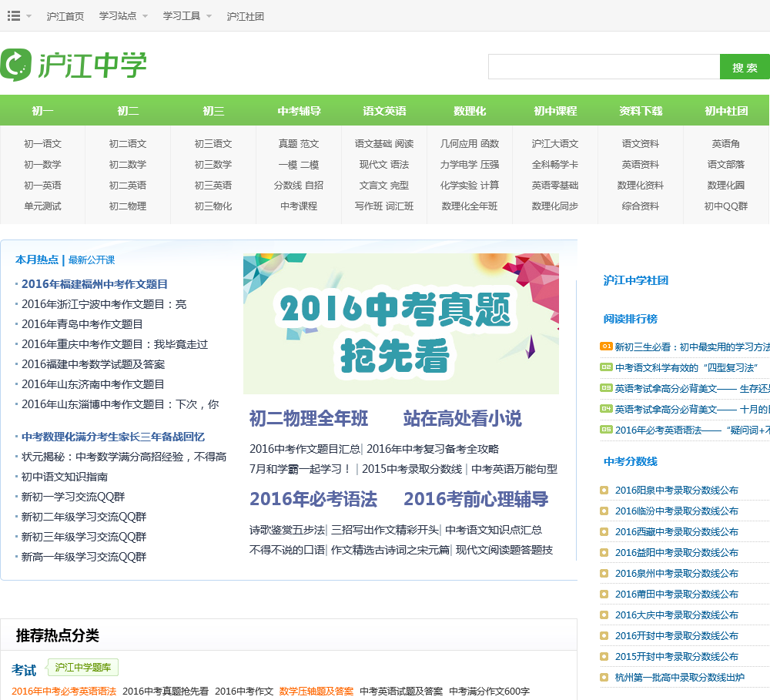Open the 初一语文 link
Screen dimensions: 770x700
(x=42, y=143)
